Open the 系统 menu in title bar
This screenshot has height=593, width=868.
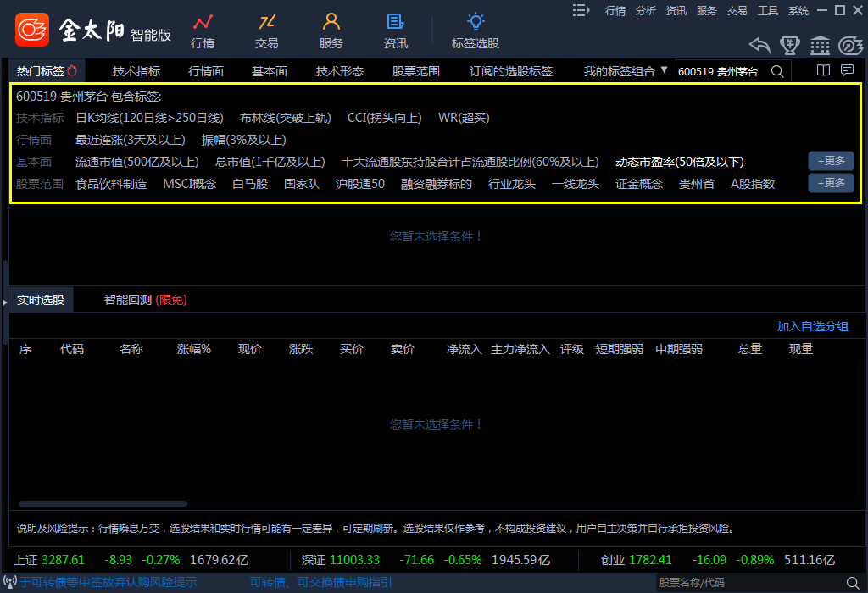pos(798,10)
